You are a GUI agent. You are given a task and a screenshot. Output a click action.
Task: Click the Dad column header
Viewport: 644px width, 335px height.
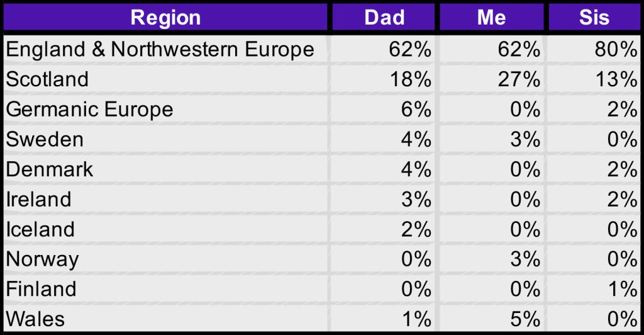point(384,17)
